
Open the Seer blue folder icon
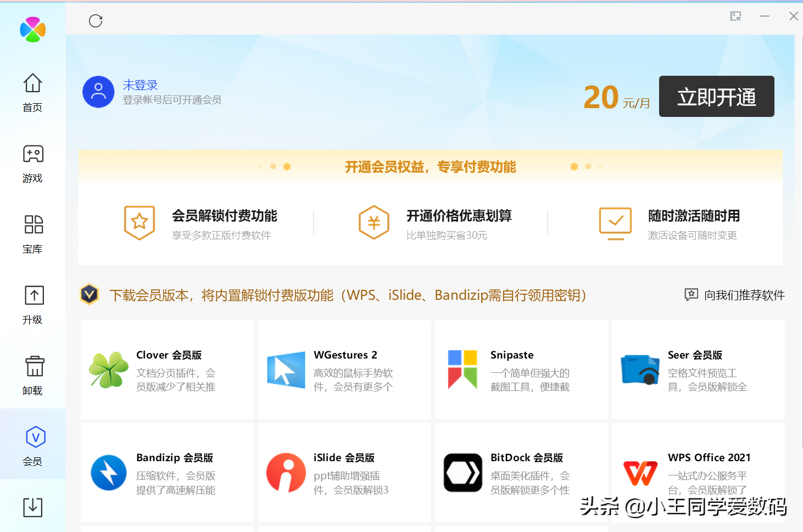coord(640,370)
